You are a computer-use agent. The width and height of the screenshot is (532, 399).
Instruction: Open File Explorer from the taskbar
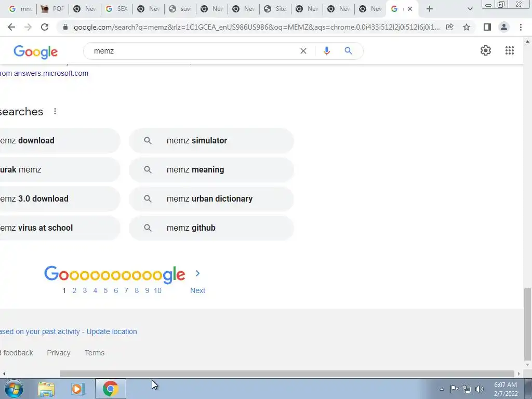click(46, 389)
